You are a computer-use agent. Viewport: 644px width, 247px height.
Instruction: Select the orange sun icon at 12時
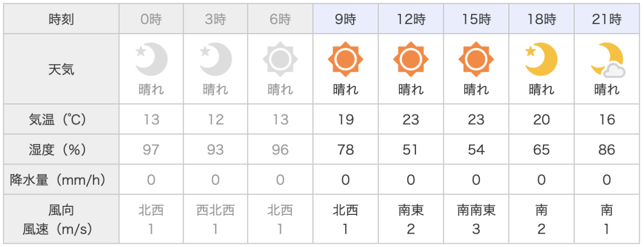coord(411,59)
